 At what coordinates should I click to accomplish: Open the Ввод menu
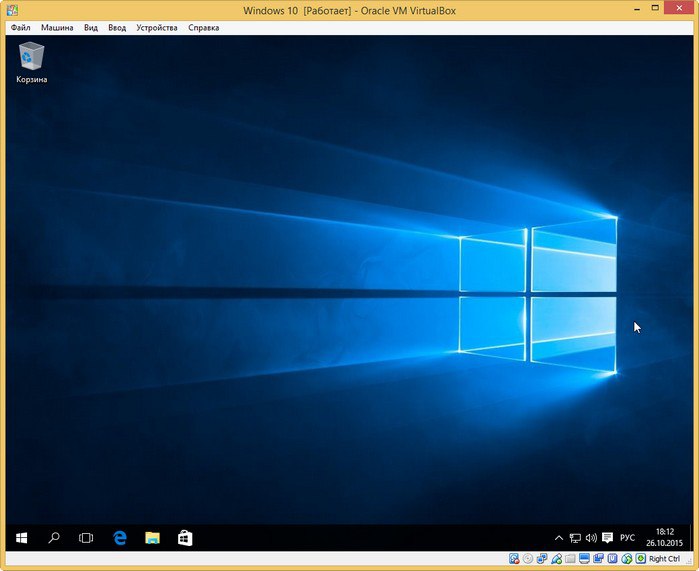(x=117, y=28)
